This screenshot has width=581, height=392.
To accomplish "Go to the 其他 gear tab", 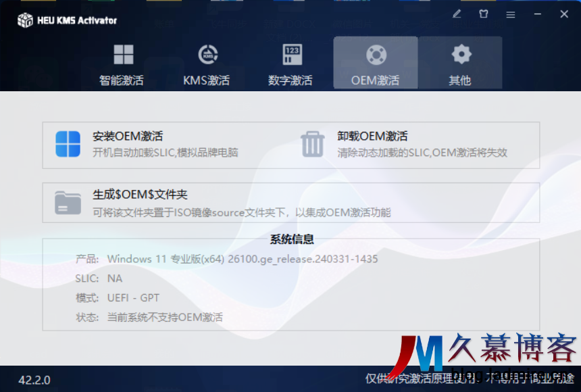I will (460, 64).
